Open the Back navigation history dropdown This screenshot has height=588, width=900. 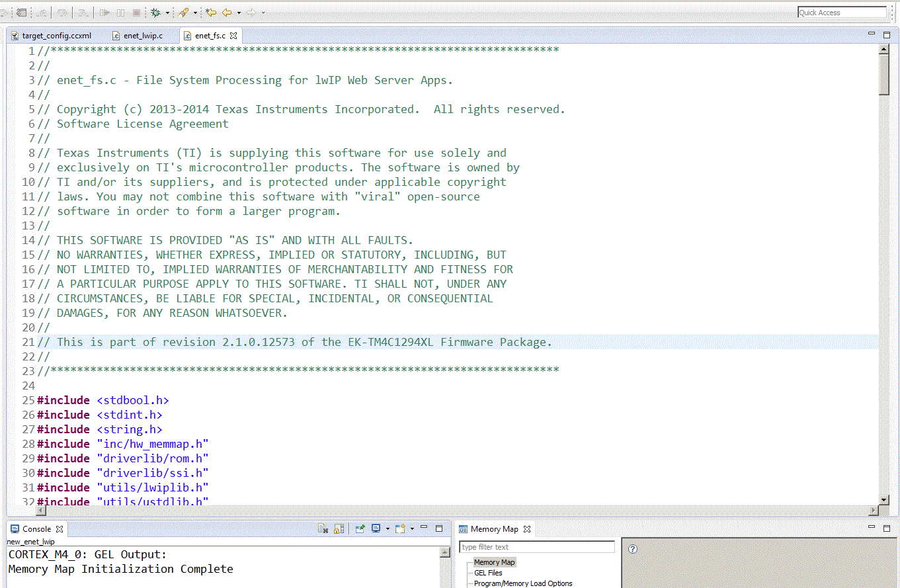click(239, 13)
